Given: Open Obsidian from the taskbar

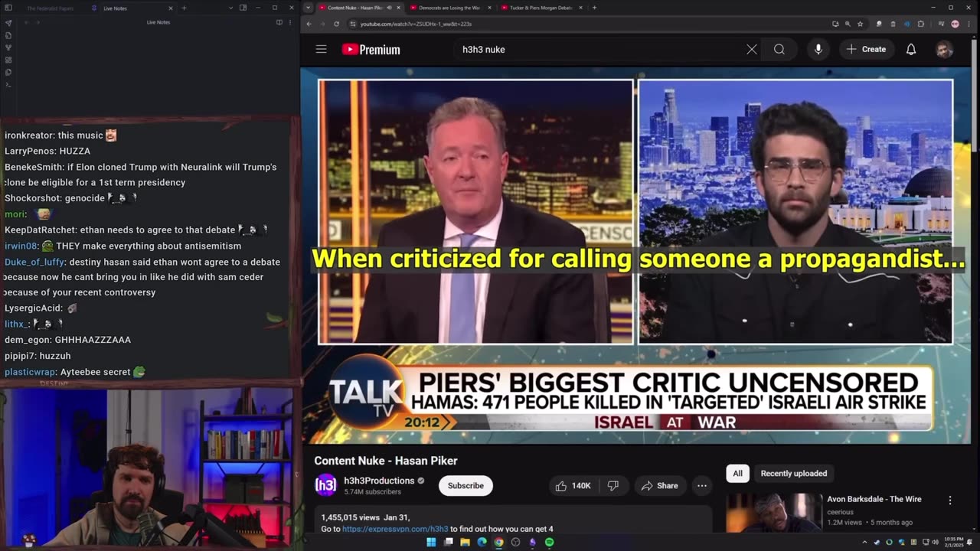Looking at the screenshot, I should coord(532,542).
